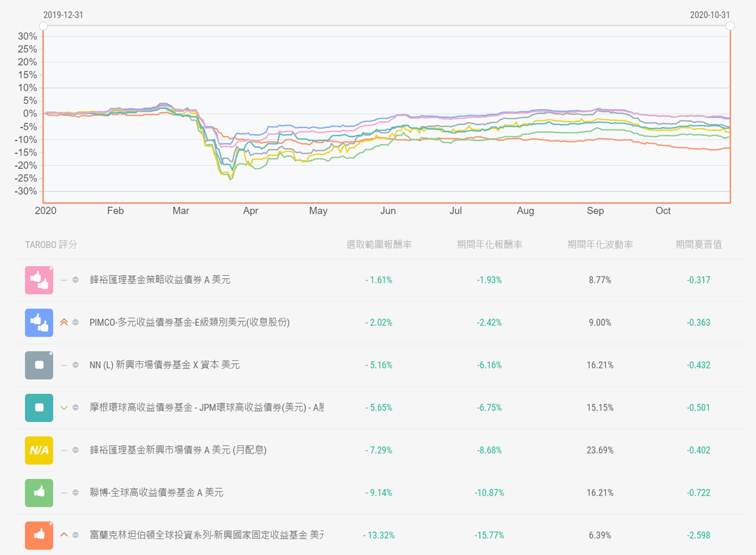Open fund 鋒裕匯理基金策略收益債券 A 美元
Image resolution: width=756 pixels, height=555 pixels.
click(160, 280)
